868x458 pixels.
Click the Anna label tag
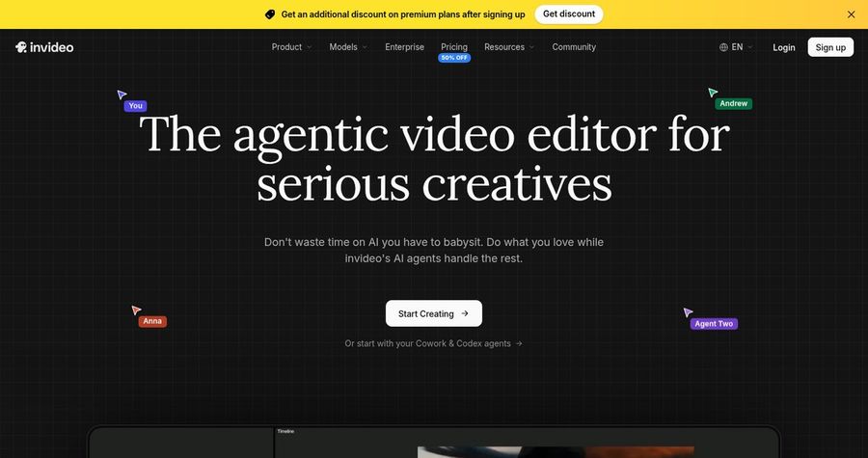click(152, 321)
